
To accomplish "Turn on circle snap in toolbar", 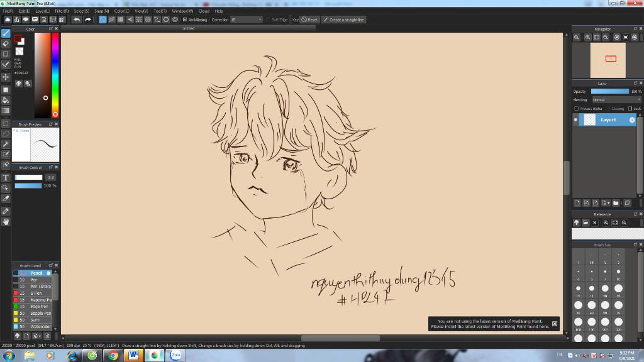I will click(x=148, y=19).
